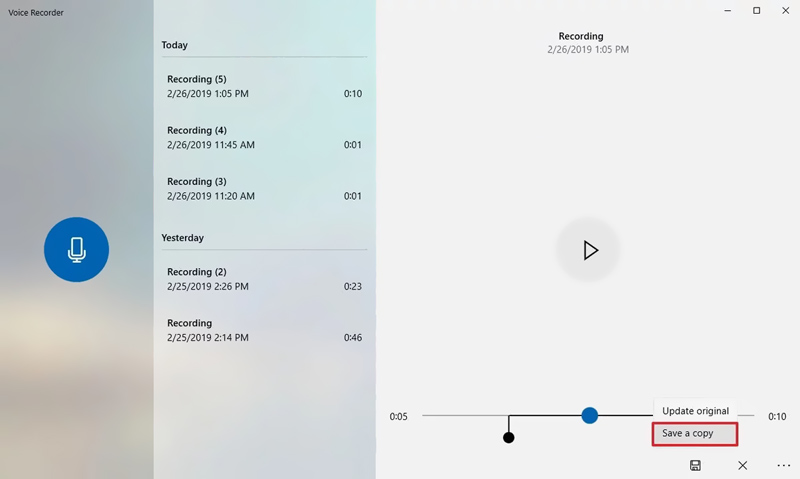Start a new recording with the microphone button
This screenshot has width=800, height=479.
click(76, 249)
